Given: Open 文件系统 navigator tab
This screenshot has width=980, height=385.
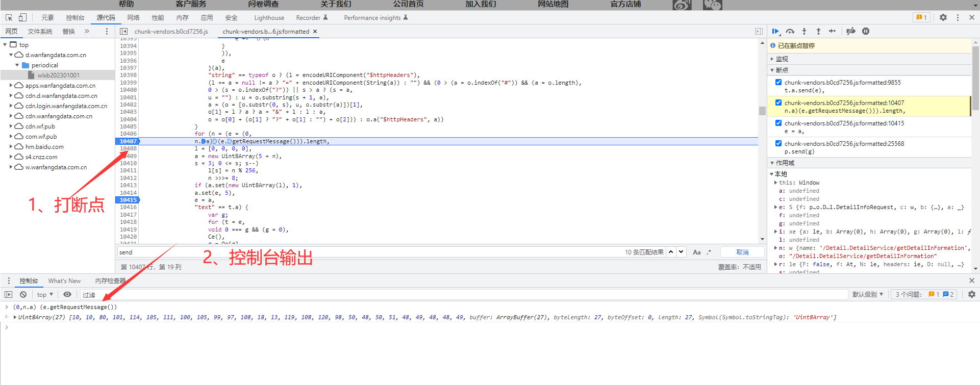Looking at the screenshot, I should point(40,32).
